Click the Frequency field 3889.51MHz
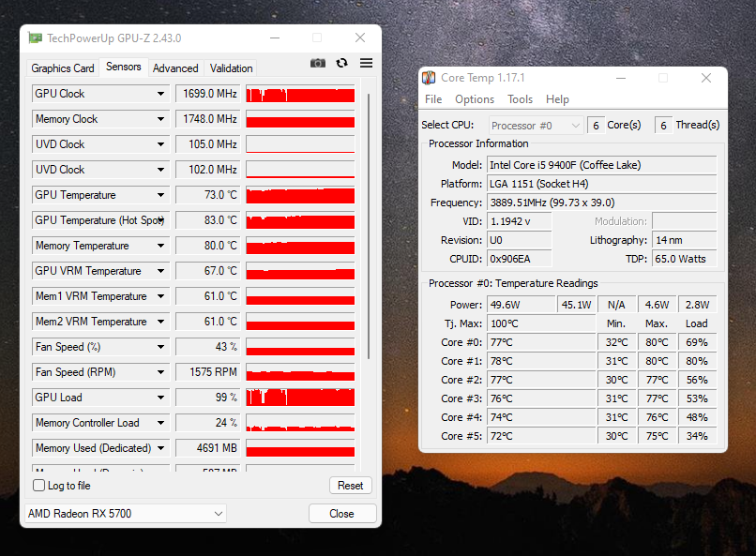The height and width of the screenshot is (556, 756). click(x=602, y=203)
